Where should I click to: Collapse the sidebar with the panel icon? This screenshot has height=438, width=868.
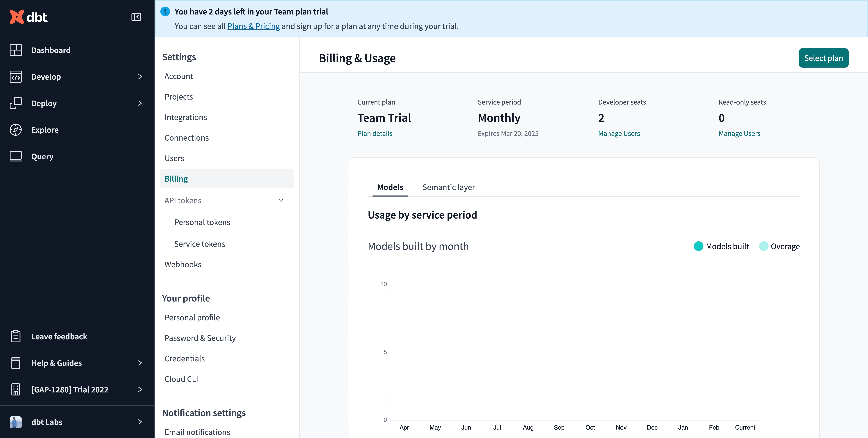pos(136,17)
